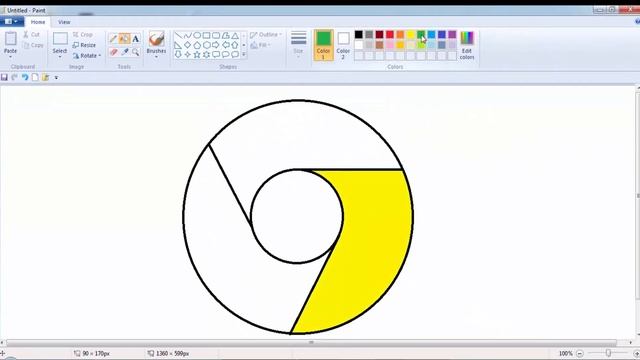Screen dimensions: 640x360
Task: Expand the Shapes gallery with bottom arrow
Action: coord(244,54)
